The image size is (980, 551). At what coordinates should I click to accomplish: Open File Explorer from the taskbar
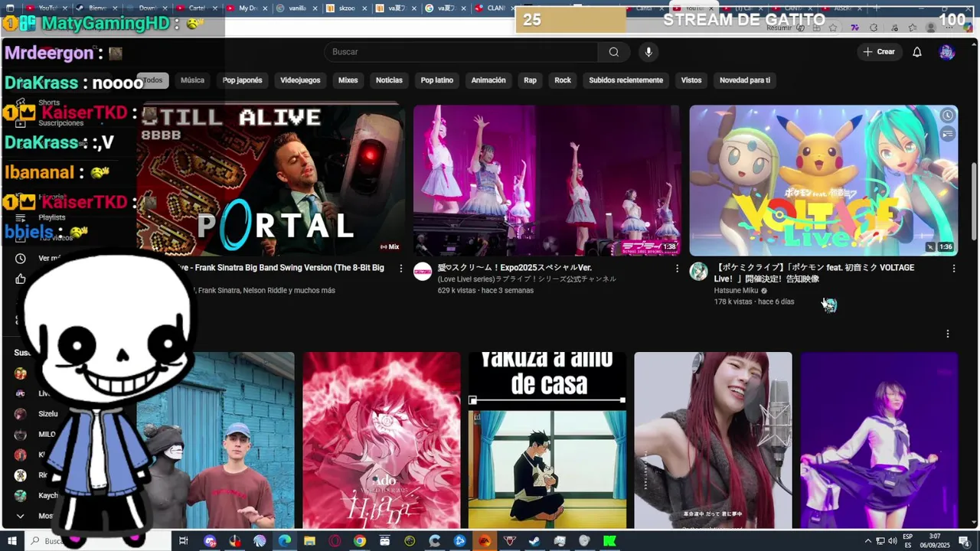click(x=309, y=541)
